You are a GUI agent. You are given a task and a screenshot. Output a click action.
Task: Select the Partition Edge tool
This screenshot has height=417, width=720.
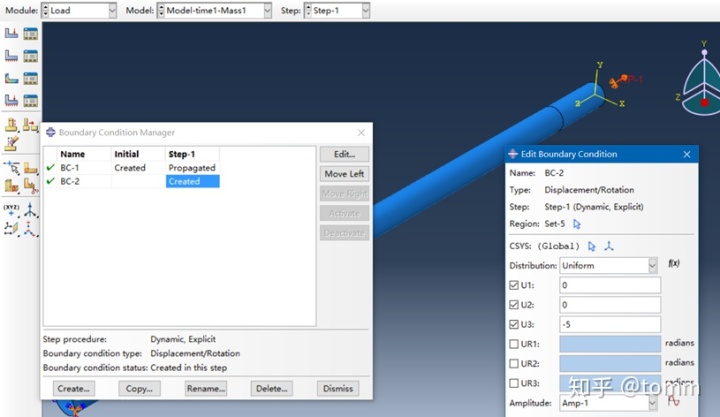(x=11, y=168)
